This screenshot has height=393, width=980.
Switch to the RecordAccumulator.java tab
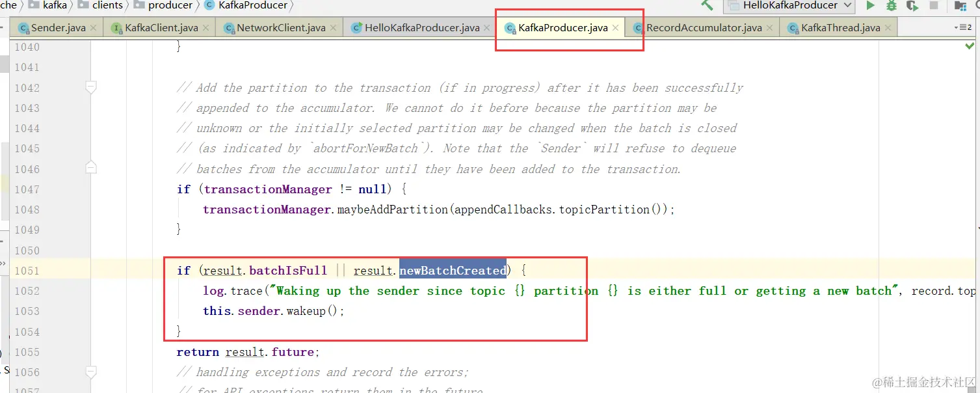pyautogui.click(x=704, y=28)
